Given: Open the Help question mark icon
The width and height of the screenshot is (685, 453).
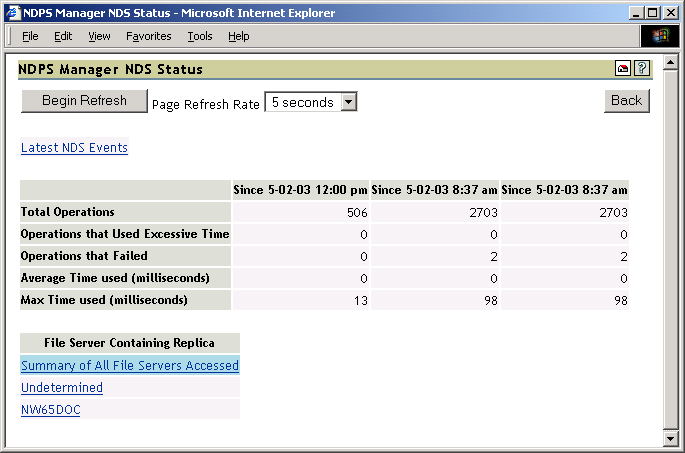Looking at the screenshot, I should pos(642,69).
